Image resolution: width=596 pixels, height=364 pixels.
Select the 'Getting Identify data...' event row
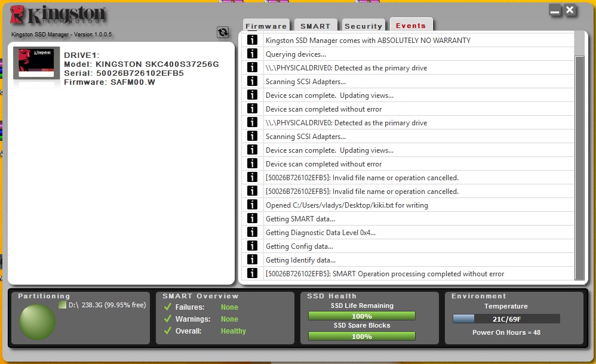coord(408,260)
